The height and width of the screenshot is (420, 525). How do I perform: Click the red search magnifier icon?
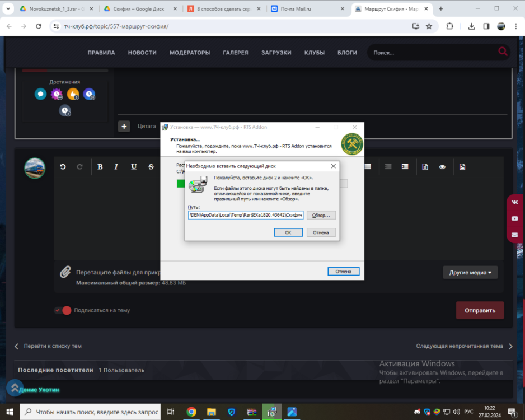(503, 52)
